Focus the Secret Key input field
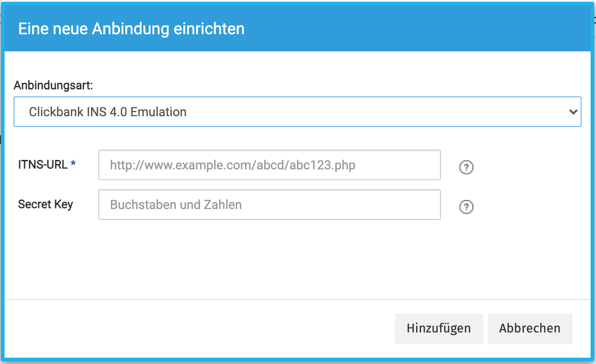 coord(270,205)
